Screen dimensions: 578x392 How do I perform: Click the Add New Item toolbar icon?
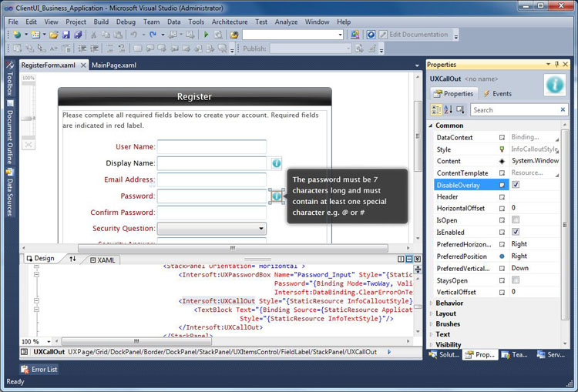(35, 35)
